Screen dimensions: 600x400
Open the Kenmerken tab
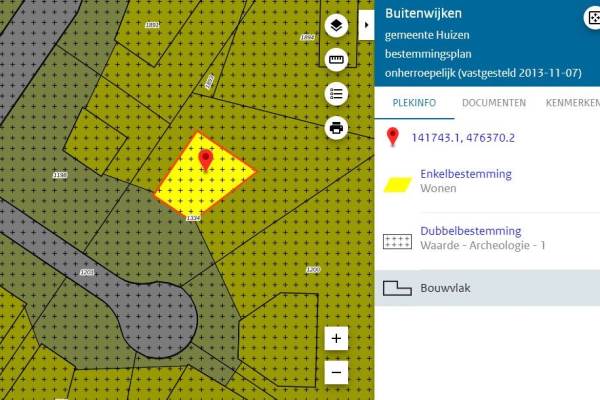pyautogui.click(x=572, y=103)
